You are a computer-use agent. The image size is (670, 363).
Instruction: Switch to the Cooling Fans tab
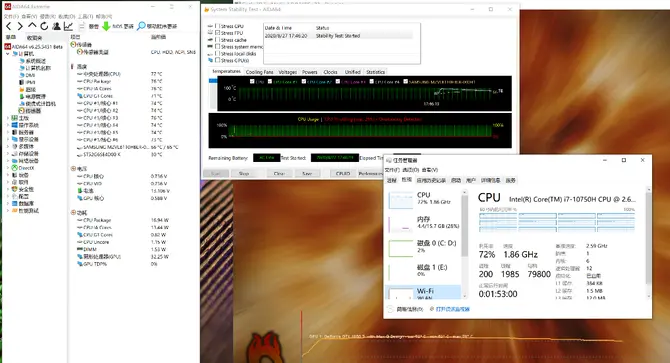click(x=259, y=72)
